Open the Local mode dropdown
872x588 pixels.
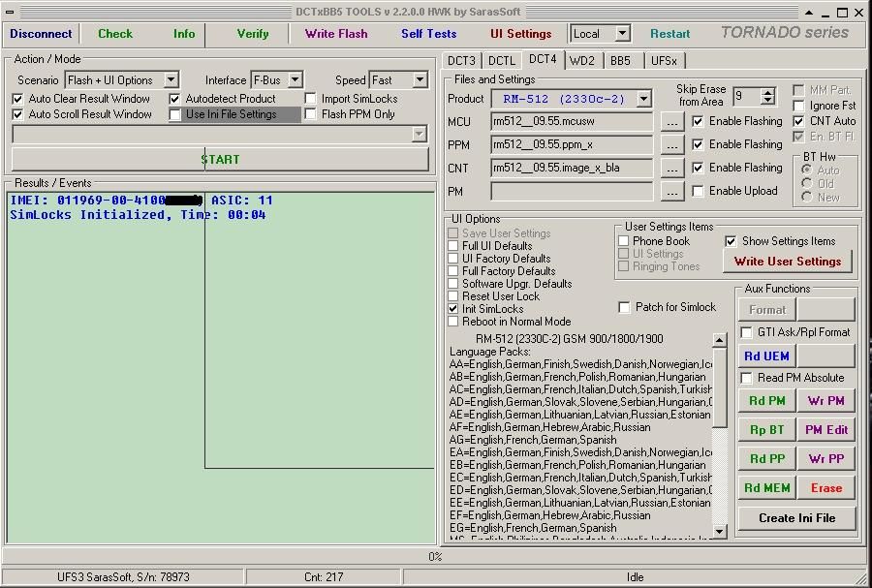click(x=622, y=34)
